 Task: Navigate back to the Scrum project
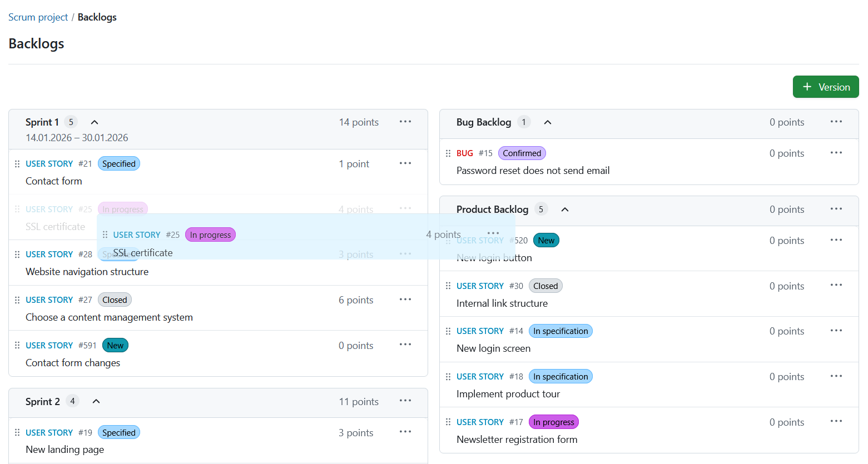coord(38,17)
